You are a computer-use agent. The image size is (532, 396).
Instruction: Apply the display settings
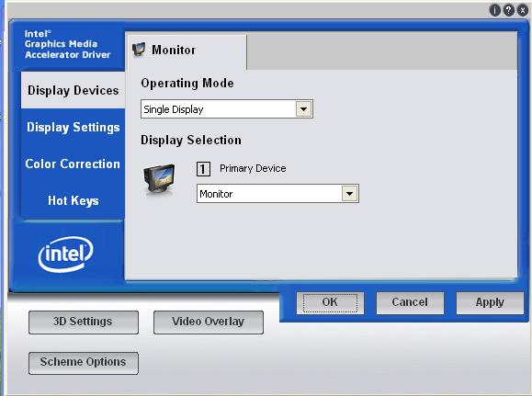(x=490, y=302)
